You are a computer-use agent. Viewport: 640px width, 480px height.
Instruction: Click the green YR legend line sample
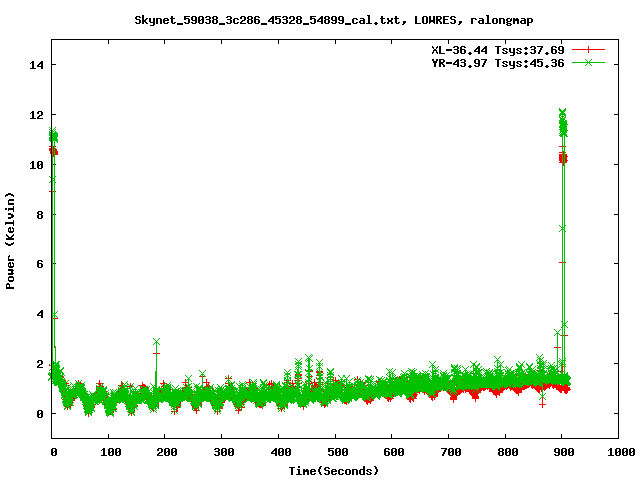[x=588, y=62]
